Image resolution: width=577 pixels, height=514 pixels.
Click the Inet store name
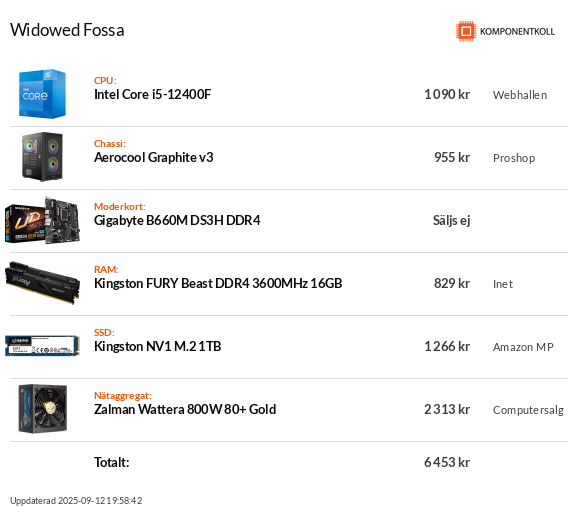[503, 284]
